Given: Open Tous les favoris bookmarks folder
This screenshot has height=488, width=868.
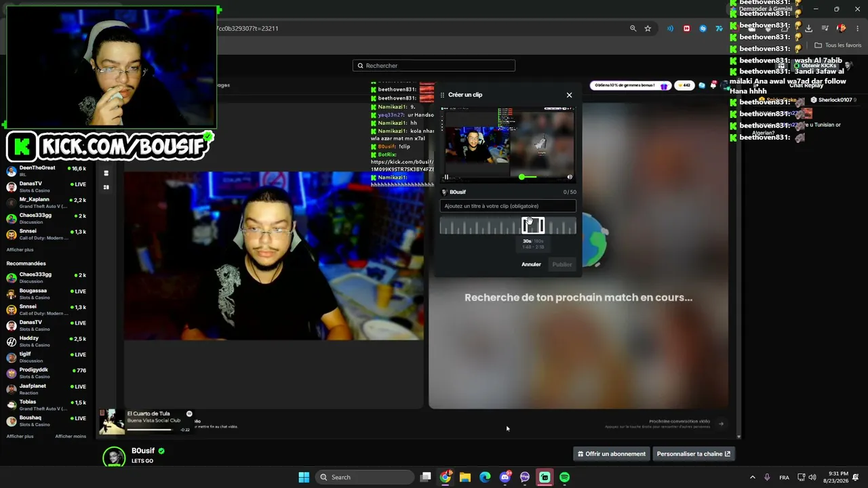Looking at the screenshot, I should [838, 45].
